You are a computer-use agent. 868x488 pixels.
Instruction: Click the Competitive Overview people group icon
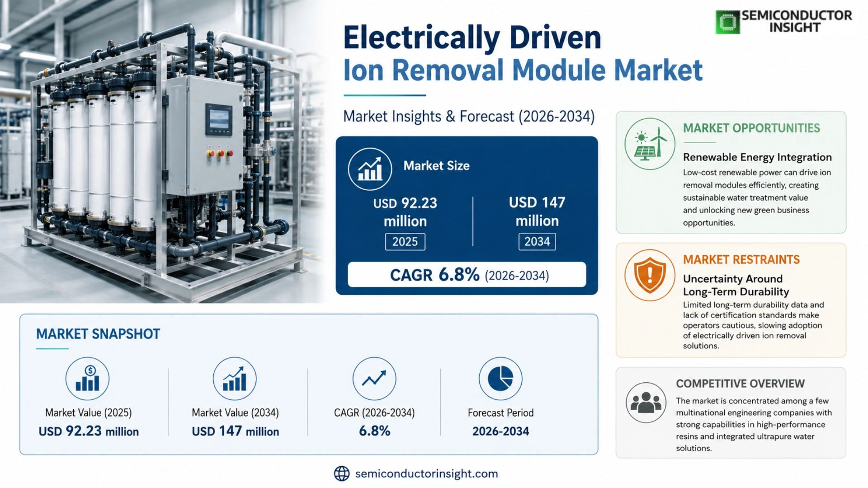point(646,402)
